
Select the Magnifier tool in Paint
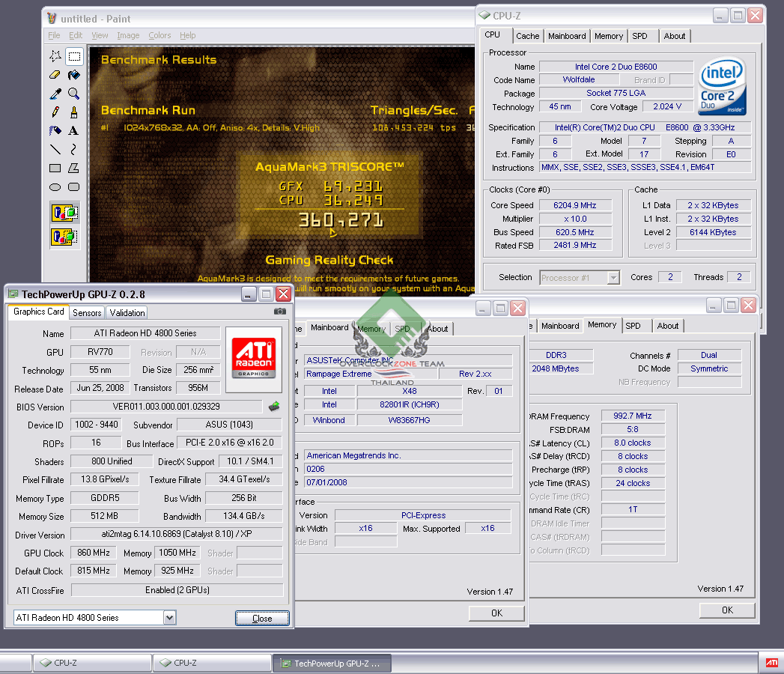point(74,94)
